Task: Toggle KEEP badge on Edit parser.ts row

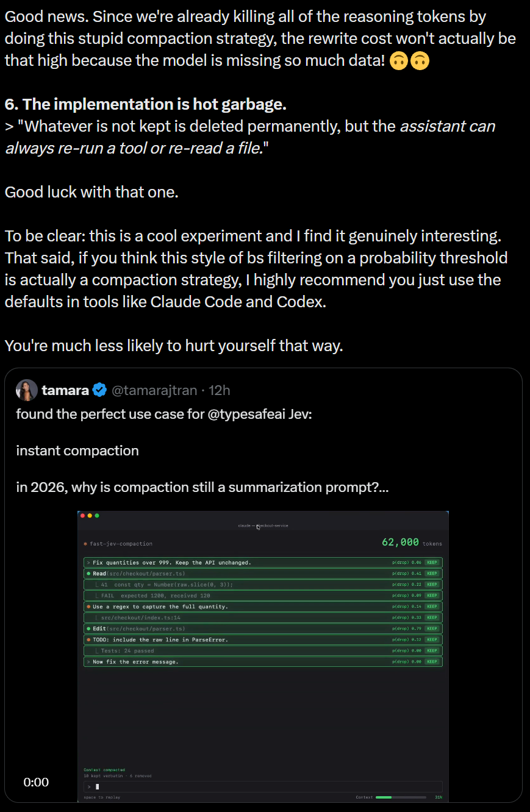Action: pyautogui.click(x=432, y=629)
